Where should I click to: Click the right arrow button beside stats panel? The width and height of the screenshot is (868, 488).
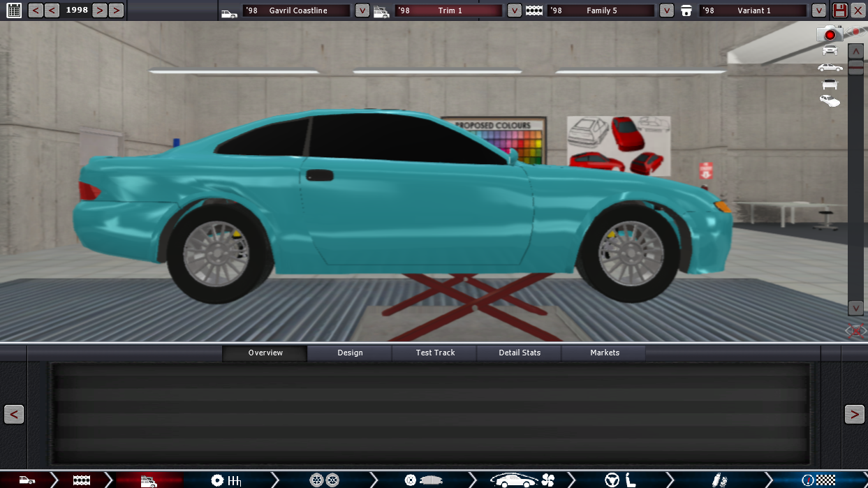[855, 414]
